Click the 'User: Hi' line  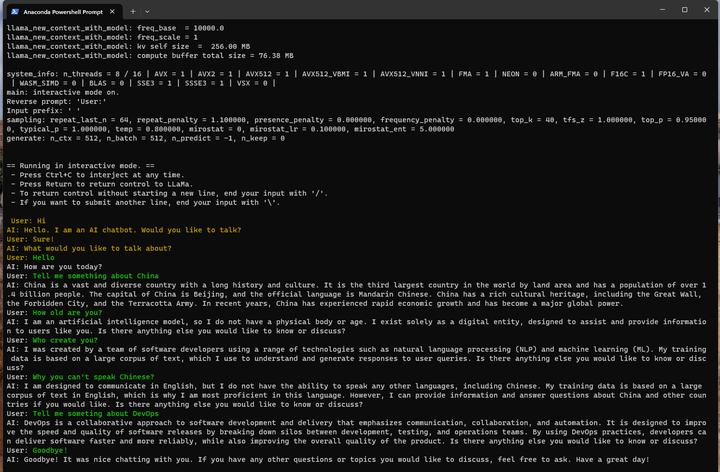click(28, 221)
